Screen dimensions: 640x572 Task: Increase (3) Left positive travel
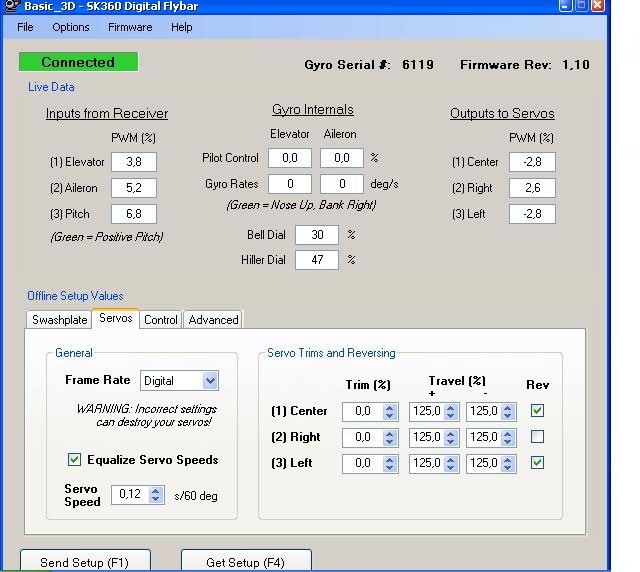click(x=451, y=459)
